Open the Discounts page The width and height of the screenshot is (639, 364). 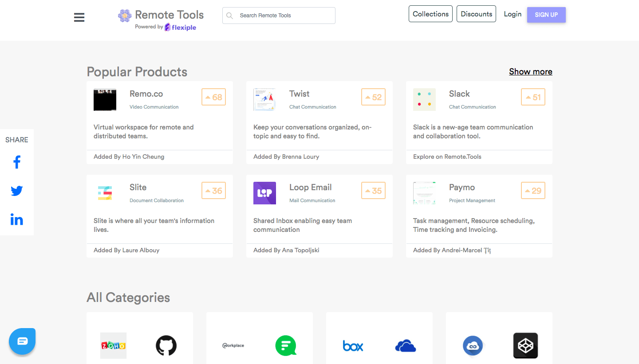476,14
